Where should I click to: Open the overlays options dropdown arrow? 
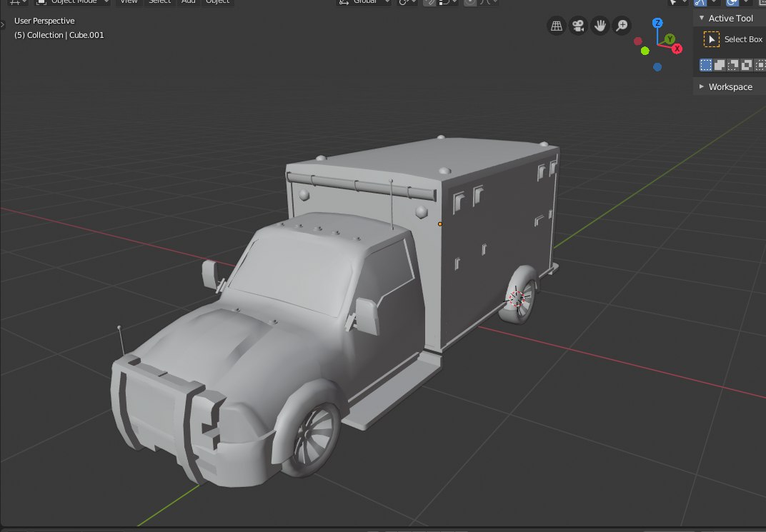click(x=745, y=2)
